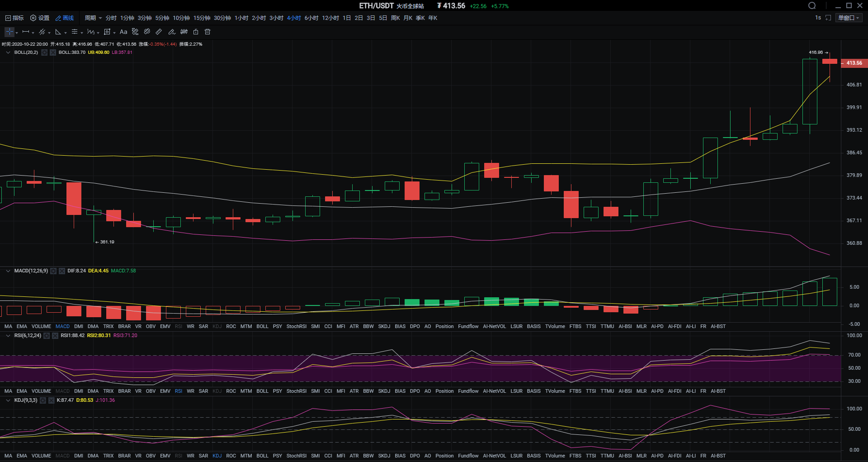Click the 413.56 current price label on axis
Screen dimensions: 868x462
tap(854, 63)
